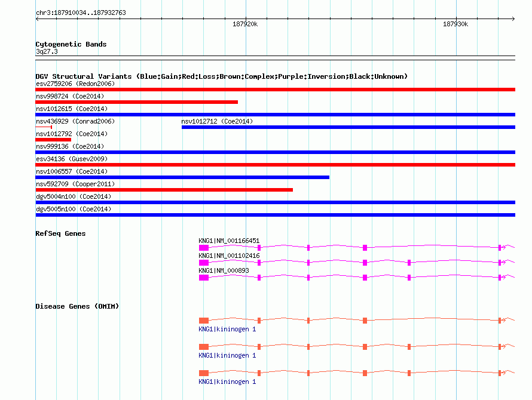Image resolution: width=532 pixels, height=400 pixels.
Task: Click first exon block of KNG1|NM_001166451
Action: [204, 248]
